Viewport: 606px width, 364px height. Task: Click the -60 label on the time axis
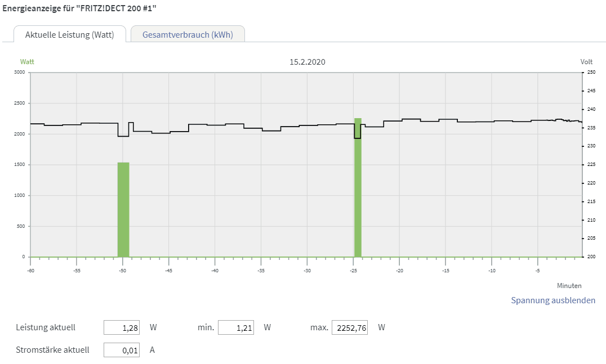click(x=30, y=271)
